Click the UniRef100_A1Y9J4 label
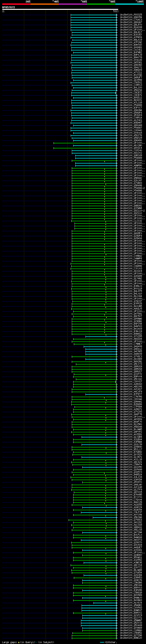 tap(131, 603)
